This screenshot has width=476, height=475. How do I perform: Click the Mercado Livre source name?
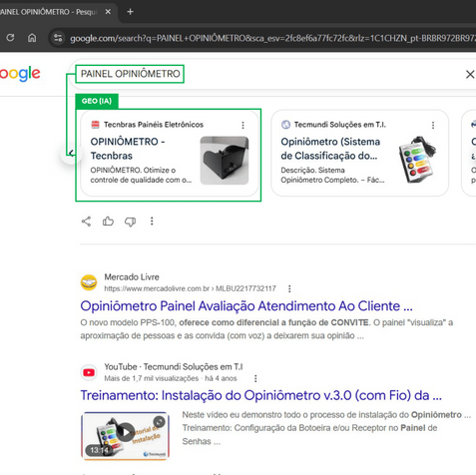tap(132, 277)
